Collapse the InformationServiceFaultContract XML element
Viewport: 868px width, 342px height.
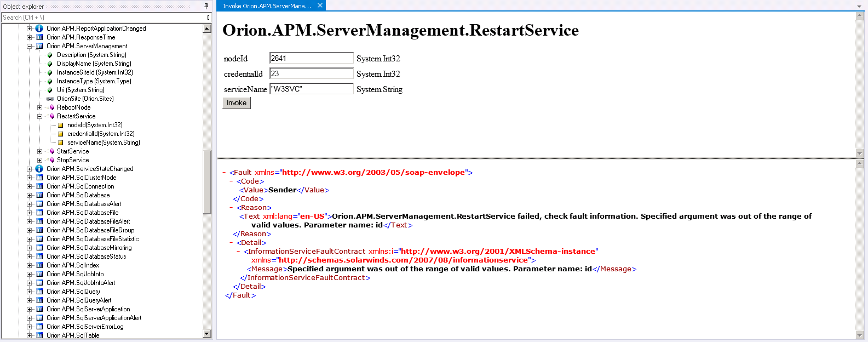tap(239, 252)
